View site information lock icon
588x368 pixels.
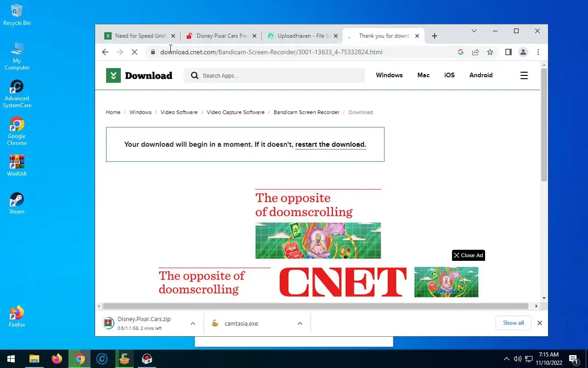(x=153, y=52)
